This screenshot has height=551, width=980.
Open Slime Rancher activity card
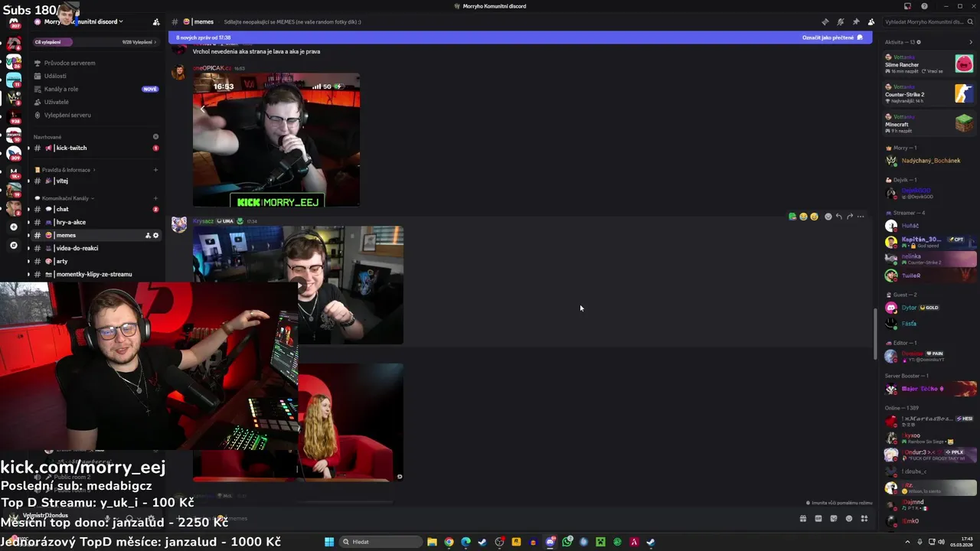(x=929, y=64)
